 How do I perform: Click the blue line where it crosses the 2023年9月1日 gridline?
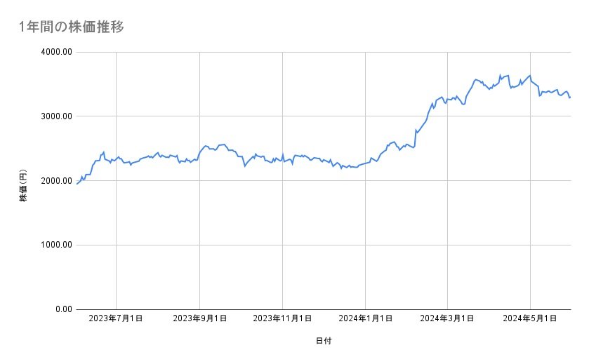(x=200, y=151)
